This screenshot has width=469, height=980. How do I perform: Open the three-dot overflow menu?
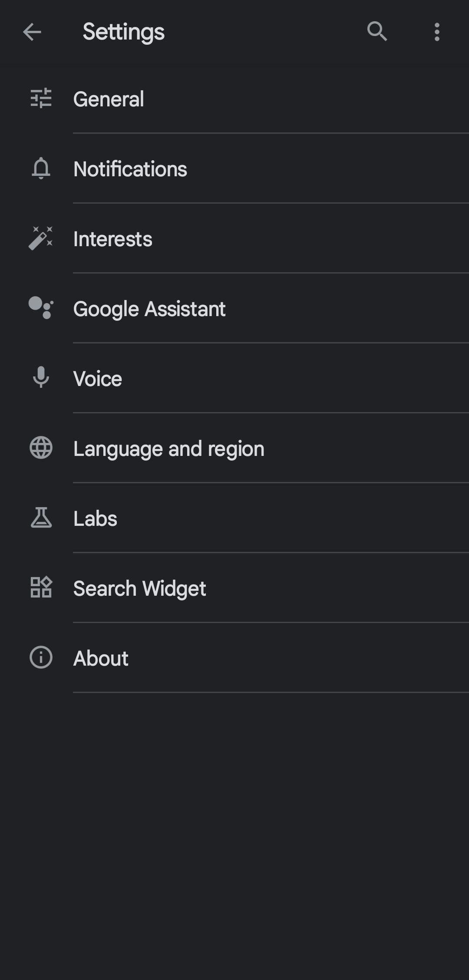(x=437, y=32)
